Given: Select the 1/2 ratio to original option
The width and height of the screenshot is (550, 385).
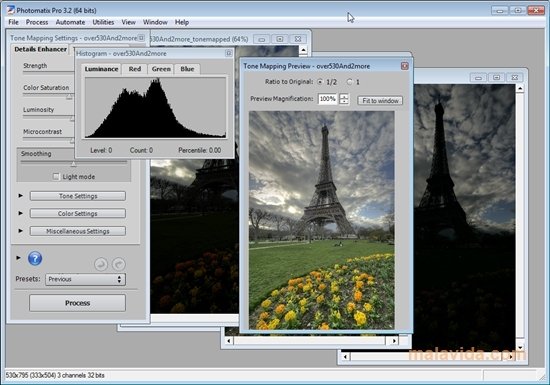Looking at the screenshot, I should [x=320, y=82].
